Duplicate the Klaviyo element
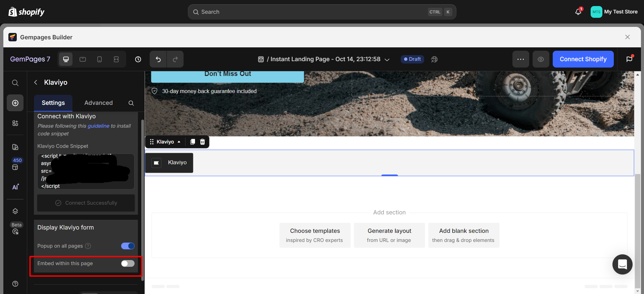Viewport: 644px width, 294px height. tap(192, 142)
